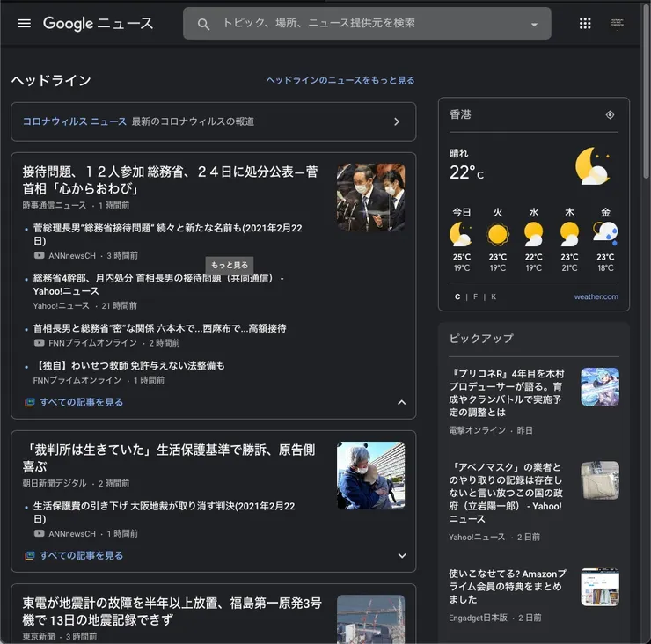
Task: Click the video icon beside ANNnewsCH 3 時間前
Action: (39, 255)
